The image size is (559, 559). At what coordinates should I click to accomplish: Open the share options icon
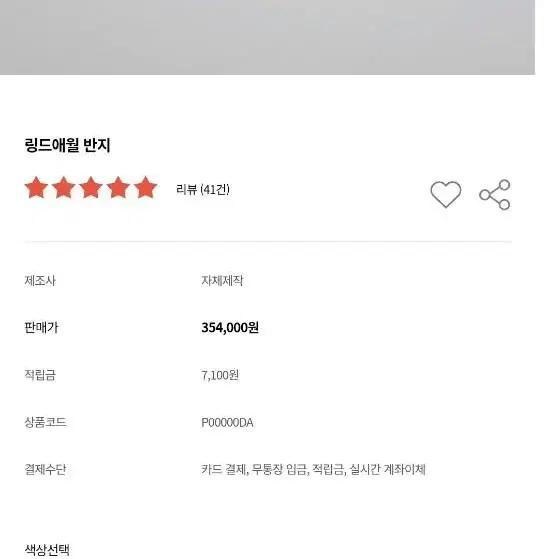click(495, 195)
